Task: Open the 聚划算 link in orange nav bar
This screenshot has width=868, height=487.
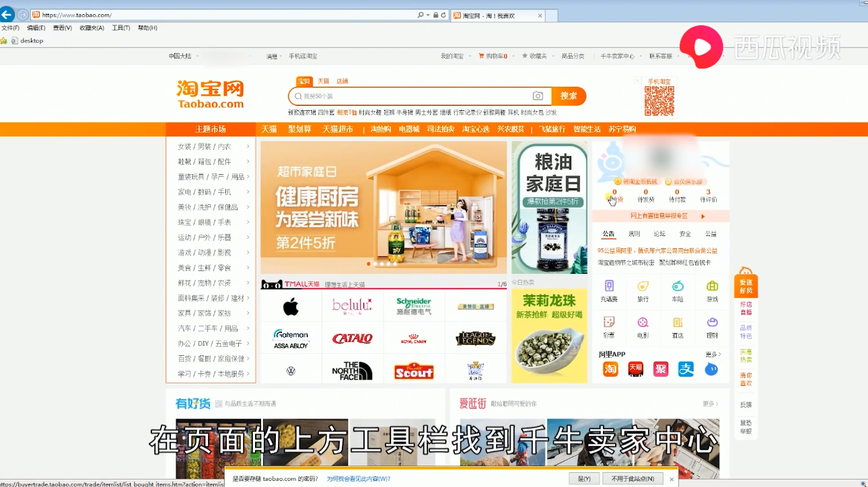Action: (x=299, y=129)
